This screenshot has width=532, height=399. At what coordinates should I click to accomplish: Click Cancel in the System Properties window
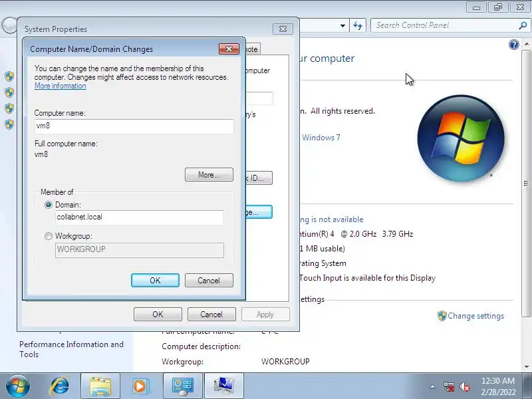click(x=211, y=314)
